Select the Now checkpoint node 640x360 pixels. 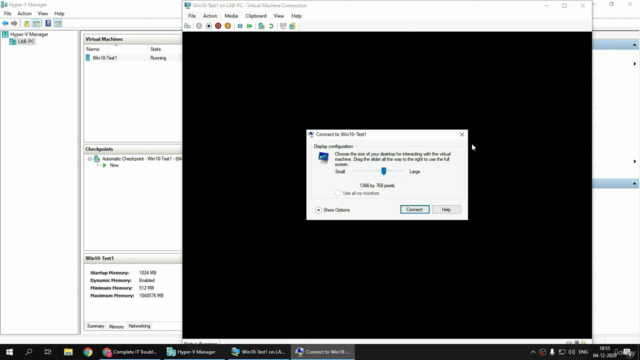(114, 165)
